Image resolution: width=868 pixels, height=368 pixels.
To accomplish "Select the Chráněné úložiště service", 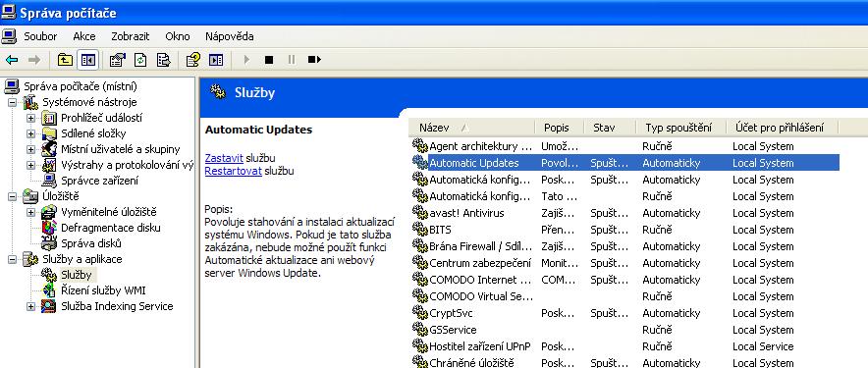I will point(625,362).
